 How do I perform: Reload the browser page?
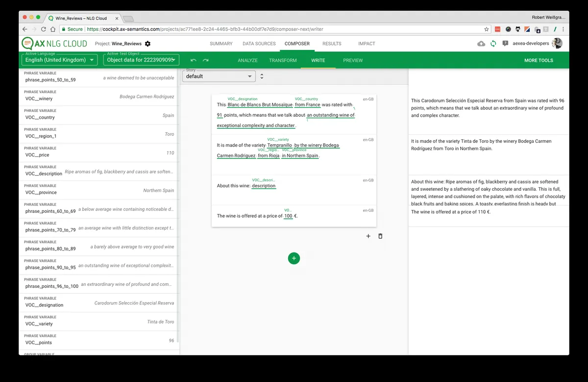point(44,29)
